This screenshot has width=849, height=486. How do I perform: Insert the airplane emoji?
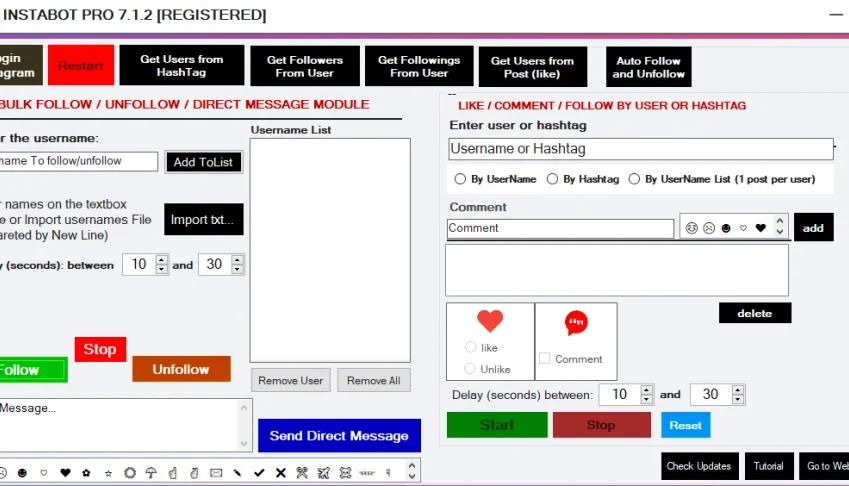coord(324,473)
